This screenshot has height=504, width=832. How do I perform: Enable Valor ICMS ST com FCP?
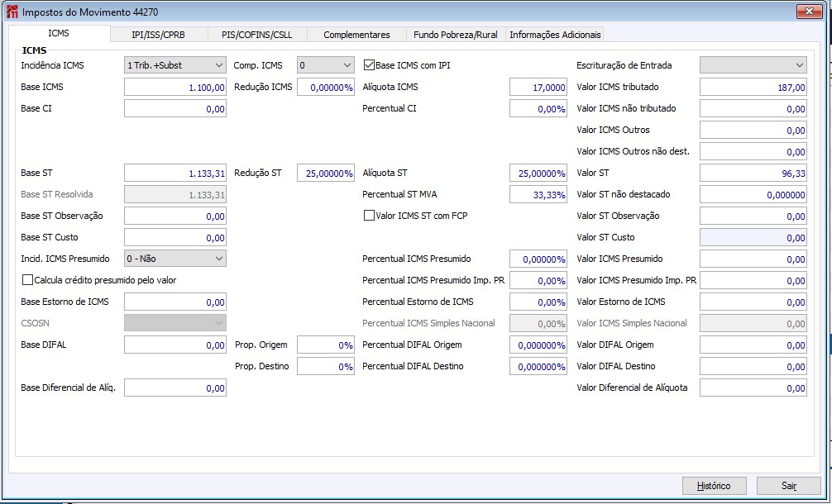click(369, 216)
